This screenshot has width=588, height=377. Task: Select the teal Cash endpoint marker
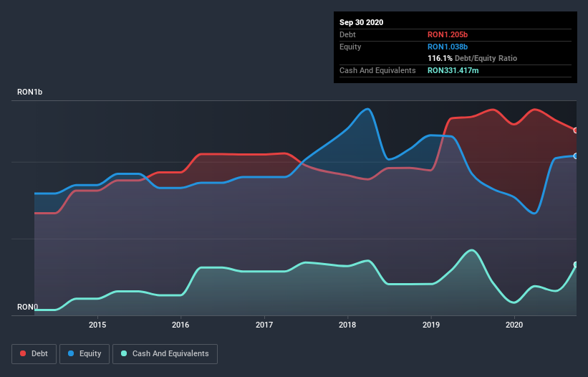coord(576,264)
